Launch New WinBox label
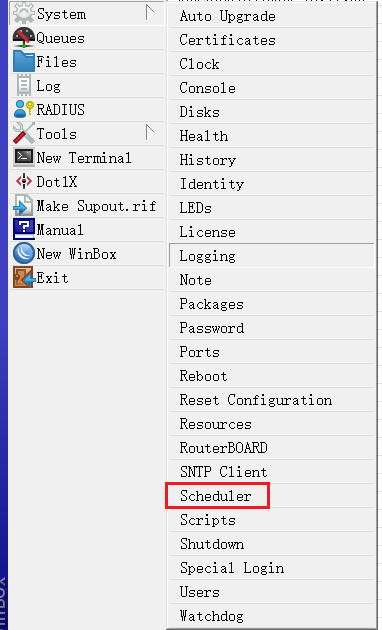This screenshot has height=630, width=382. coord(76,254)
